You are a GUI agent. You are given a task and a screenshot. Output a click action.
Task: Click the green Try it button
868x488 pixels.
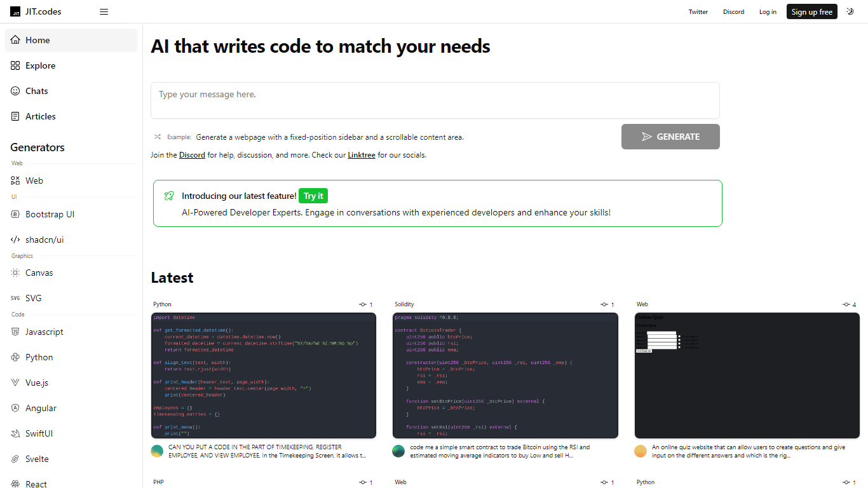(x=313, y=196)
